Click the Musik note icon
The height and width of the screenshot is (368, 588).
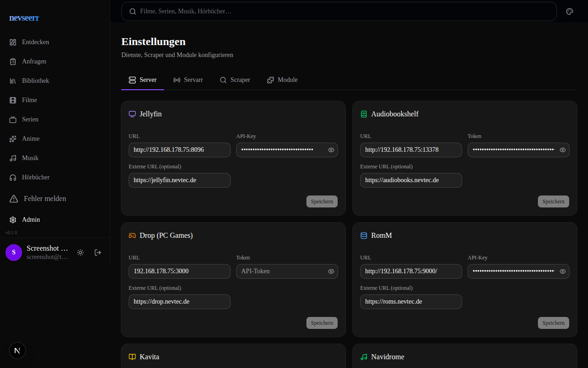click(13, 158)
